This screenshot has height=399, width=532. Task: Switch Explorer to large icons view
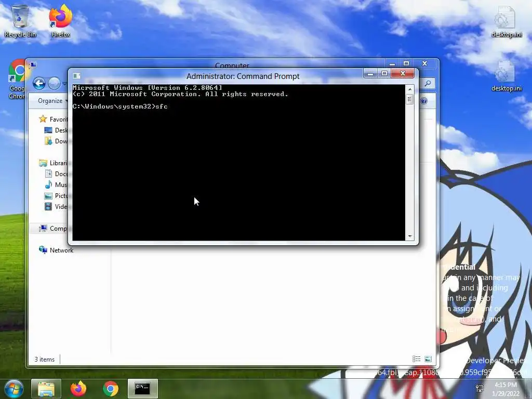(x=428, y=359)
